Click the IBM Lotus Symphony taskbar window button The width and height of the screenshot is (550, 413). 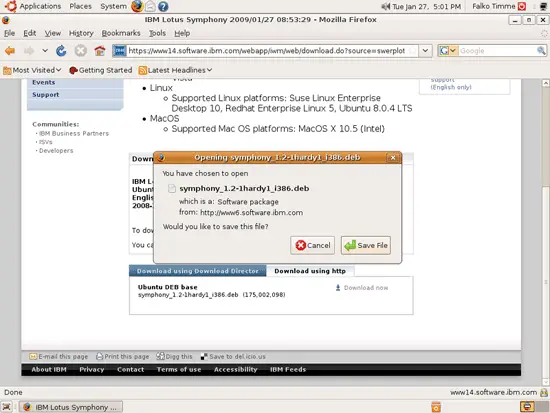71,407
